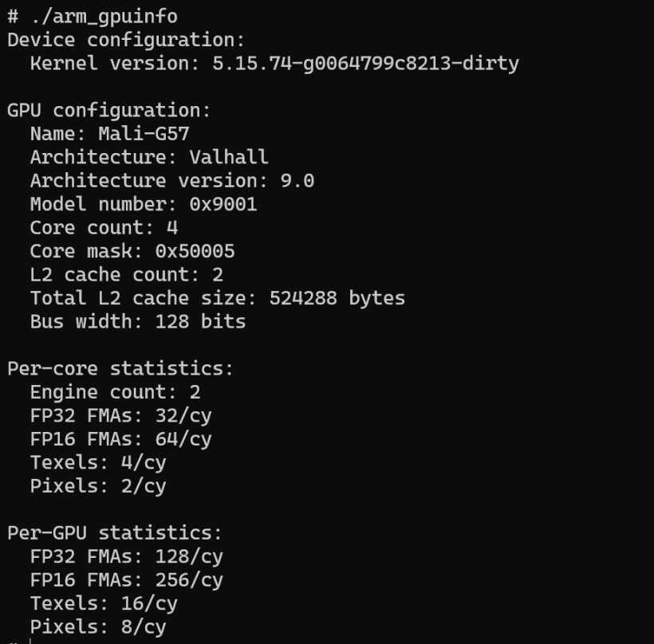The height and width of the screenshot is (644, 654).
Task: Click the Total L2 cache size line
Action: pyautogui.click(x=217, y=298)
